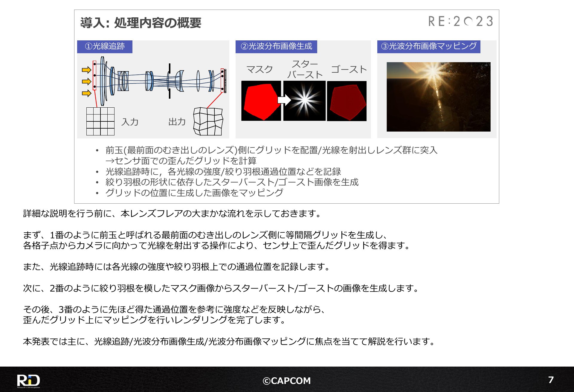Click the line 各格子点からカメラに向かって光線を射出
574x392 pixels.
(217, 246)
